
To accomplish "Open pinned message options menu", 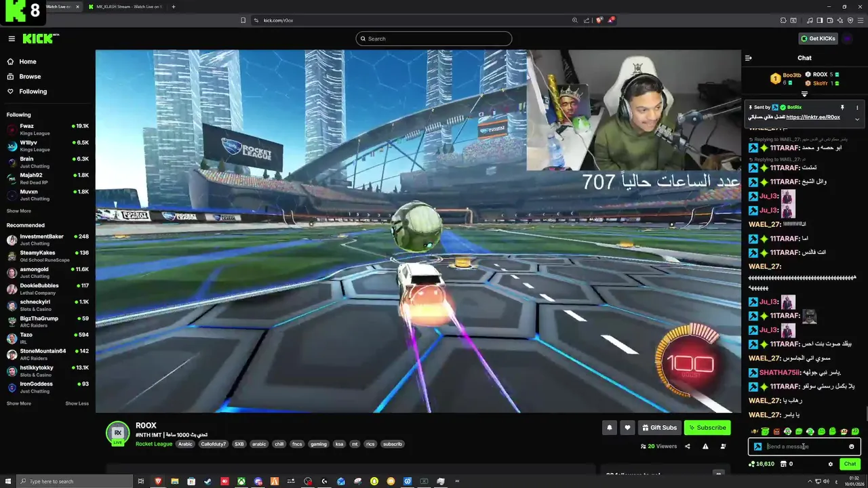I will click(856, 108).
